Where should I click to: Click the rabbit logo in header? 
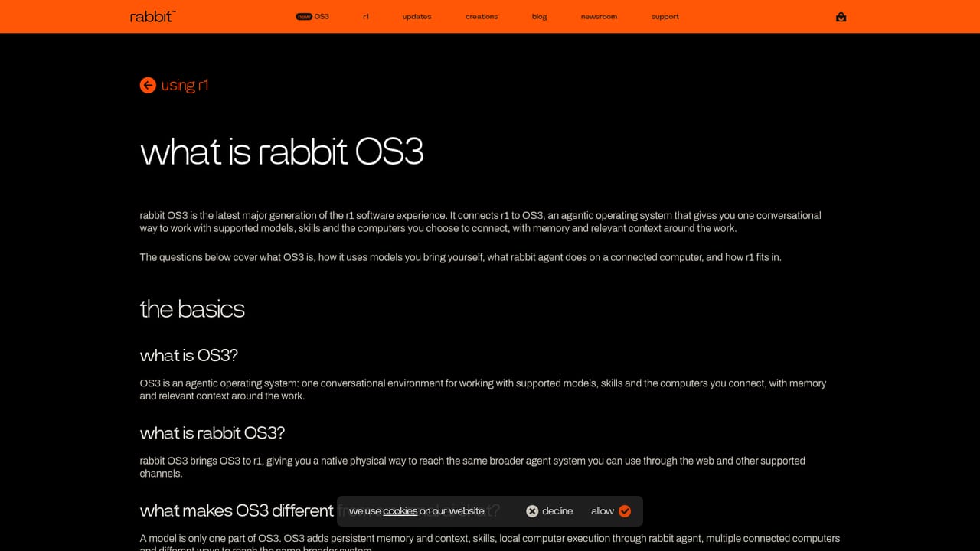pyautogui.click(x=153, y=16)
